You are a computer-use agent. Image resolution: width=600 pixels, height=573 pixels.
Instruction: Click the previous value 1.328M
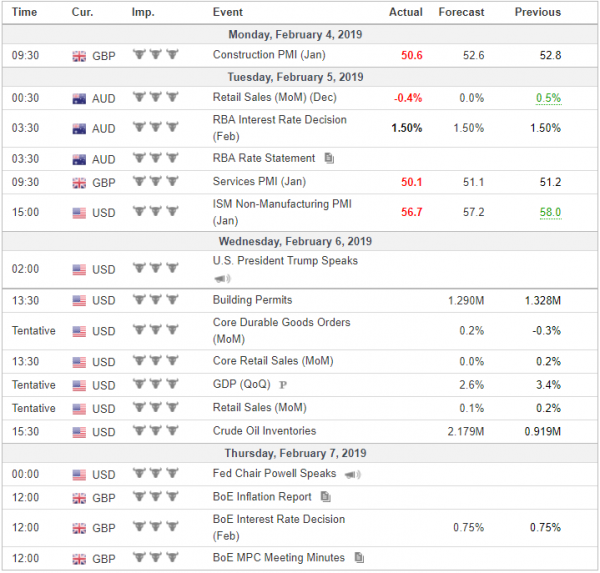(x=543, y=300)
